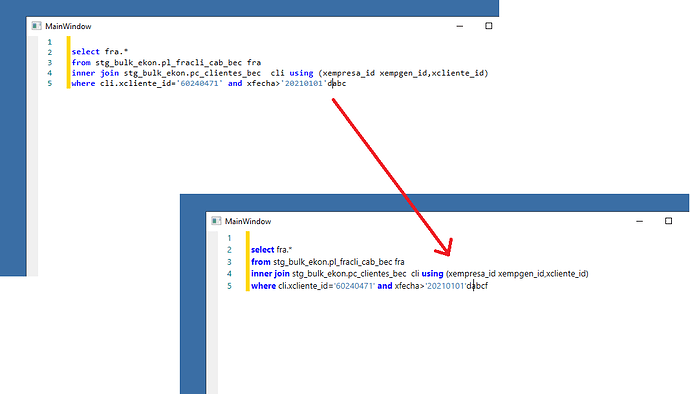Click 'inner join' keywords in lower window
690x394 pixels.
pyautogui.click(x=270, y=273)
